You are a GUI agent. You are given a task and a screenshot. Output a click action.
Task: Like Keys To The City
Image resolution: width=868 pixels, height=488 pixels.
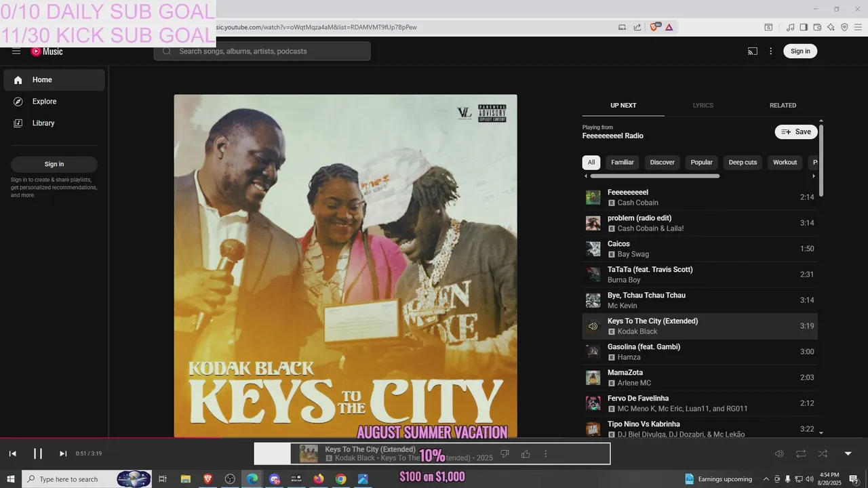pyautogui.click(x=526, y=453)
